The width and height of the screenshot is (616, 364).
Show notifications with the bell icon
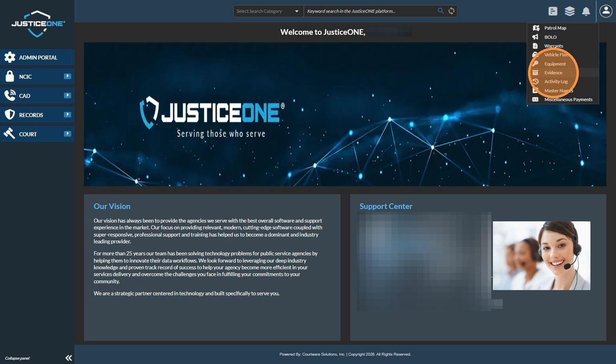(586, 11)
